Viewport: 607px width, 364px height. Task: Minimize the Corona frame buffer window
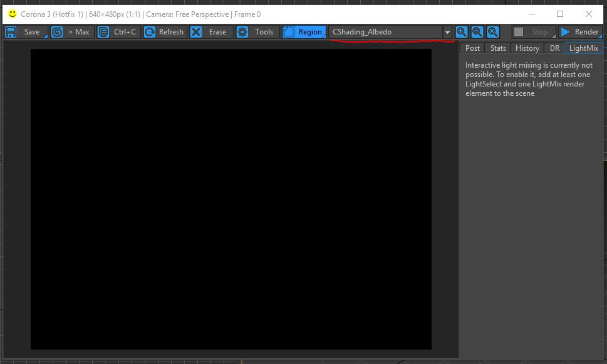(532, 14)
